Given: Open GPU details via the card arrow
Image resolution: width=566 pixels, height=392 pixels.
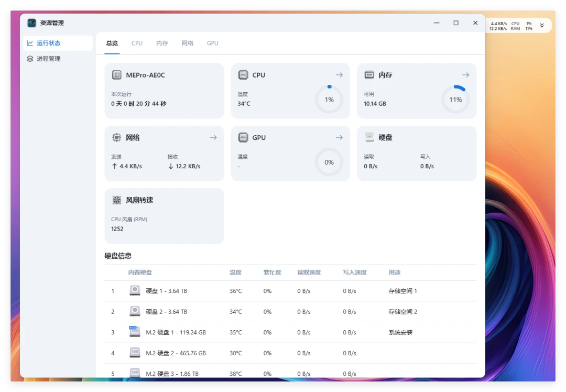Looking at the screenshot, I should coord(339,137).
